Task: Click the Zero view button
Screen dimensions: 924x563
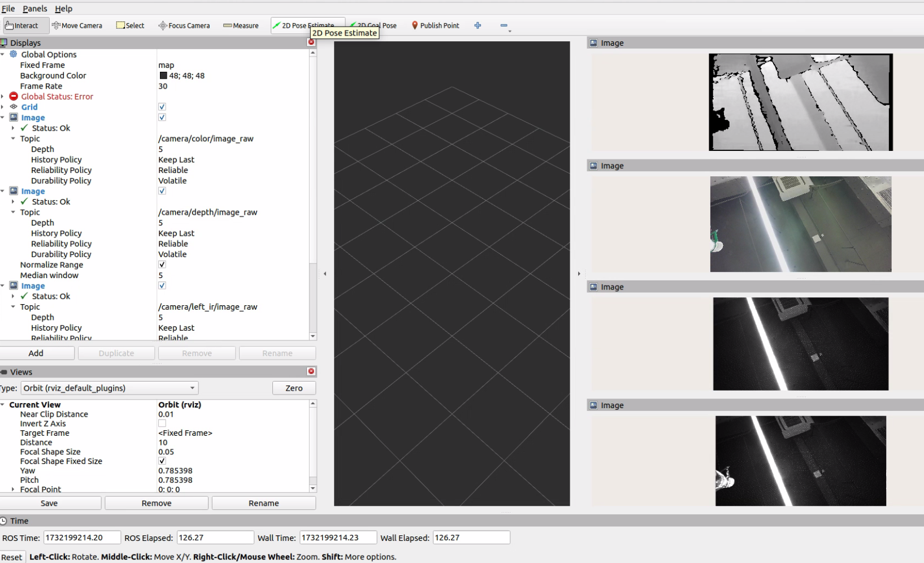Action: point(294,388)
